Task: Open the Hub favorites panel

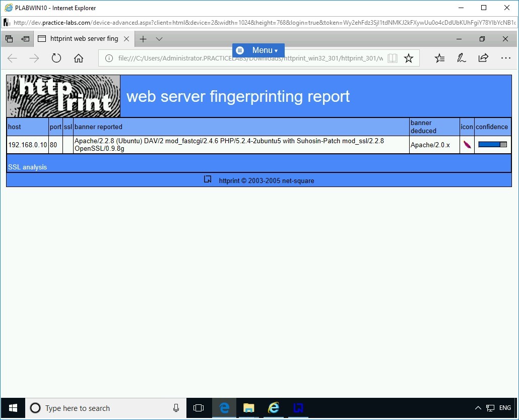Action: 439,58
